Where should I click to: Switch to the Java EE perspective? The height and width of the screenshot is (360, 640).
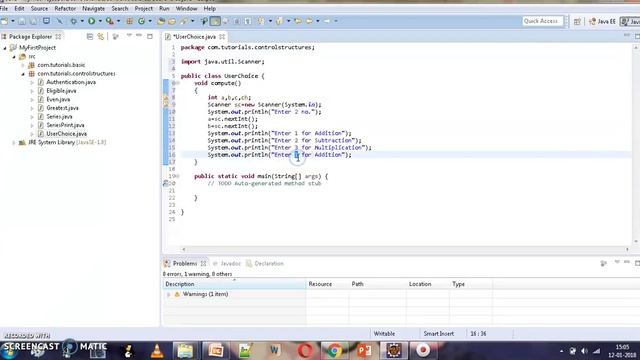tap(602, 21)
